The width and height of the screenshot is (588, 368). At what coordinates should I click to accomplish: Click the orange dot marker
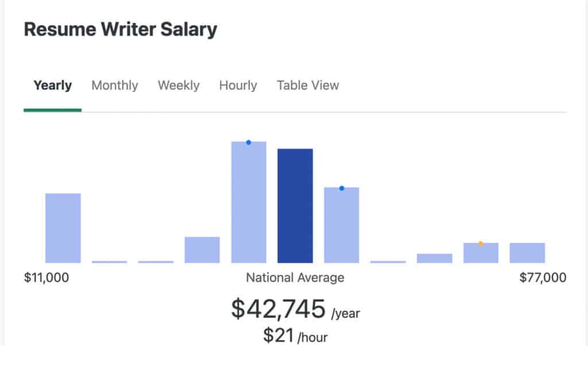pos(481,243)
